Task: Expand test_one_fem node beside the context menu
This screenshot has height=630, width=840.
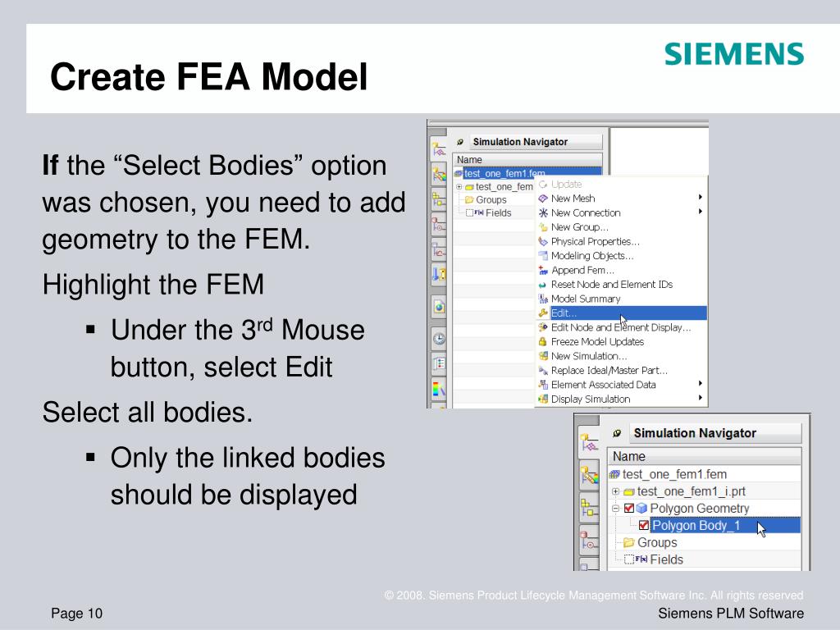Action: pos(459,186)
